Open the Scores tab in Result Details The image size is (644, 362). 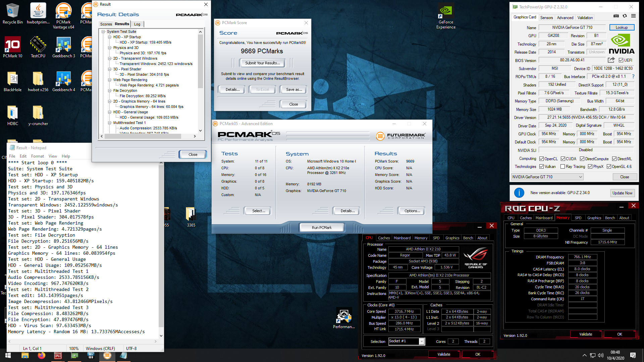point(106,24)
